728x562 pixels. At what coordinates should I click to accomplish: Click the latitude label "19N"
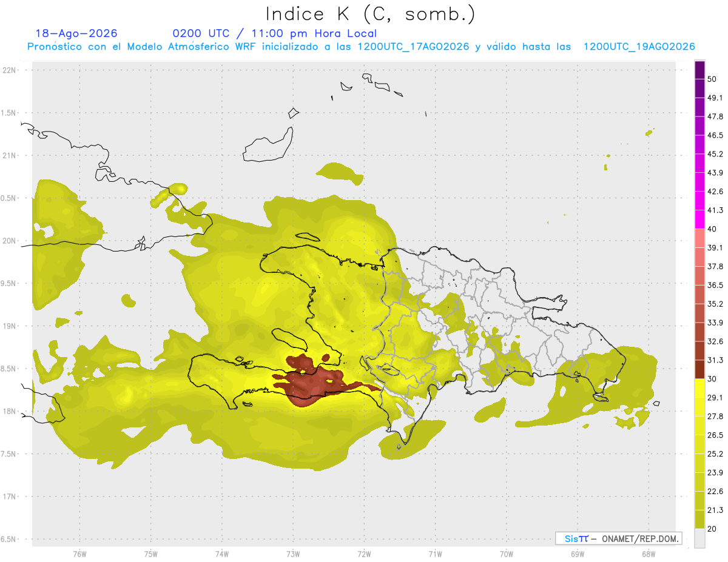[x=10, y=326]
